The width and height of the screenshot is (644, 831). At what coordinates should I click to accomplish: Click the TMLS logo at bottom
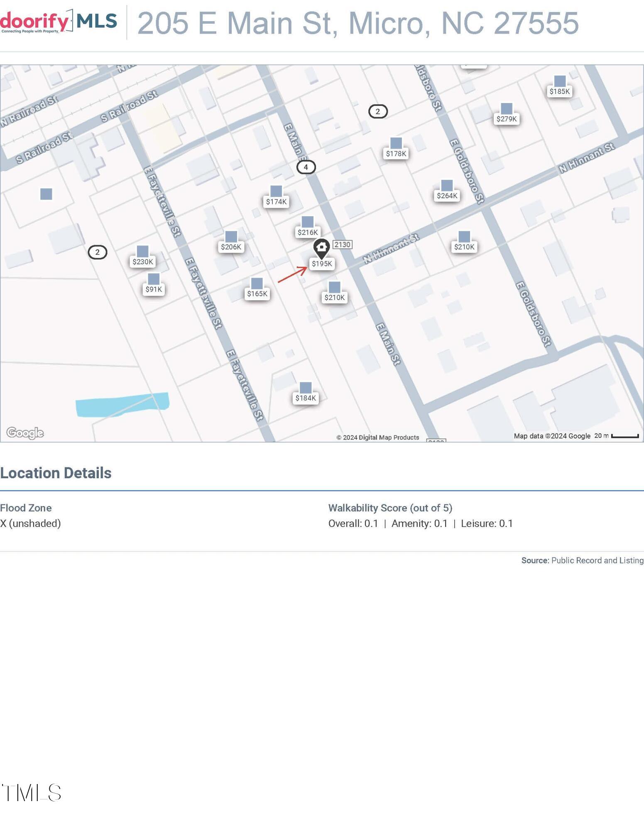(32, 792)
